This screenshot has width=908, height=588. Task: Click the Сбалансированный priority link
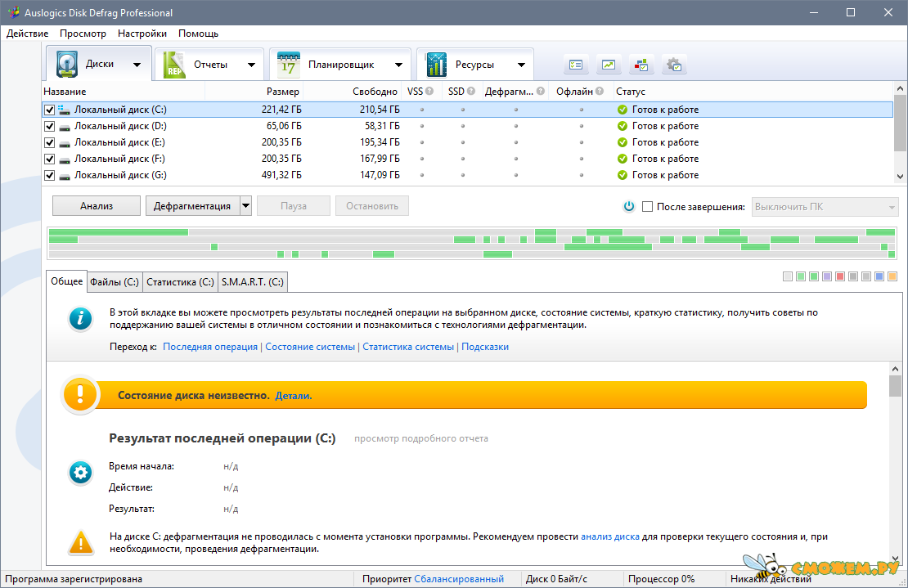[x=459, y=579]
